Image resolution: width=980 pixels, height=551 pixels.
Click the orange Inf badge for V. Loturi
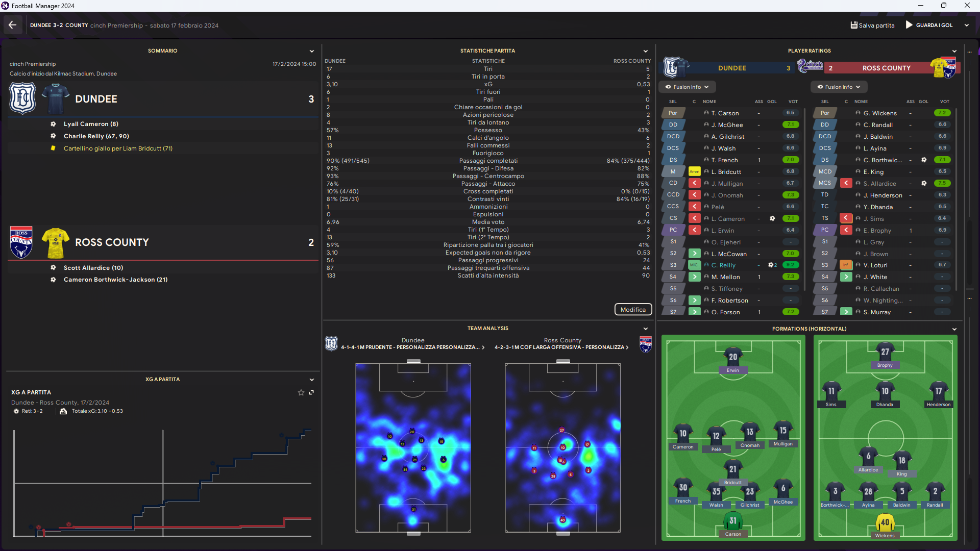[x=846, y=265]
